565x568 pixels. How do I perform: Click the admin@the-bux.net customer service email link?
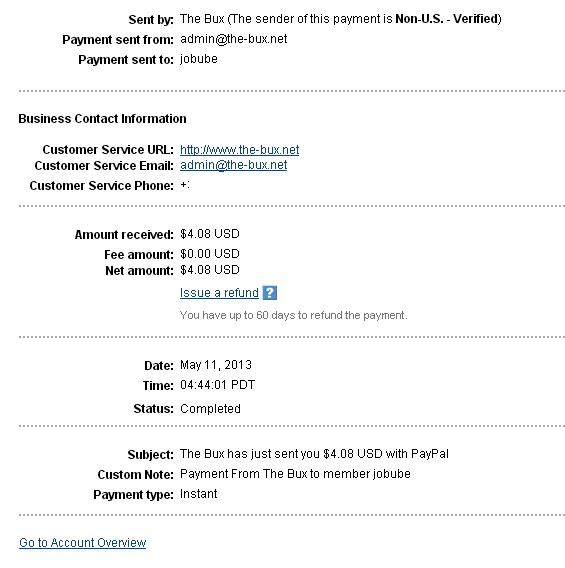point(234,165)
